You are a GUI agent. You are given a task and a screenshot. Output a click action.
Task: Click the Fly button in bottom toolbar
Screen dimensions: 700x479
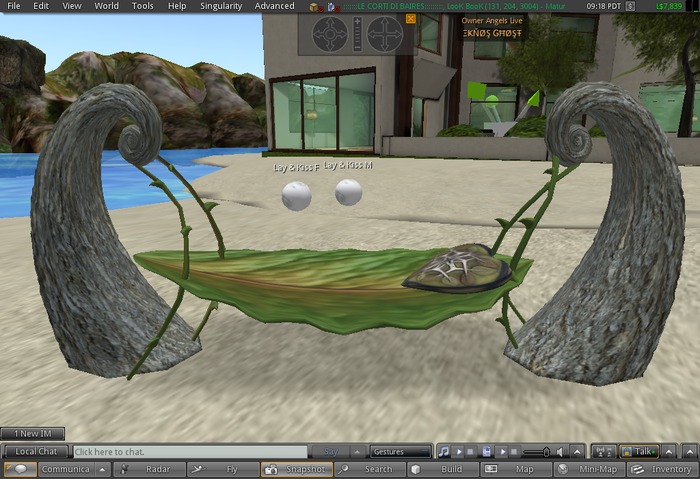(x=223, y=469)
